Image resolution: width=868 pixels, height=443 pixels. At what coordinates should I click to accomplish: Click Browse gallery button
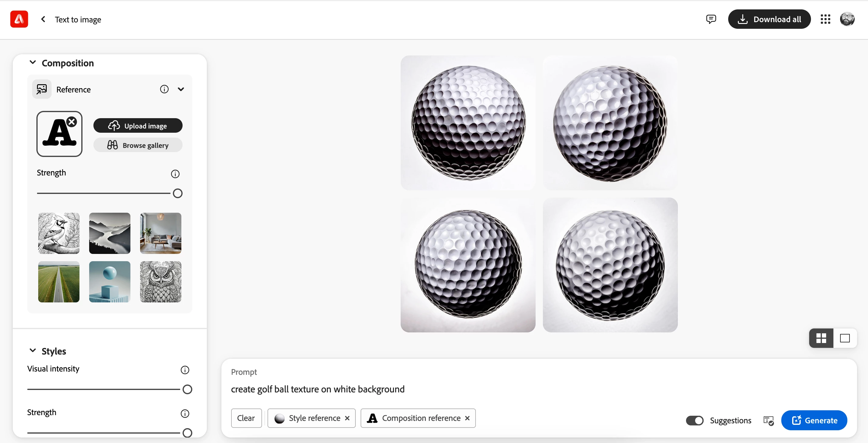138,145
